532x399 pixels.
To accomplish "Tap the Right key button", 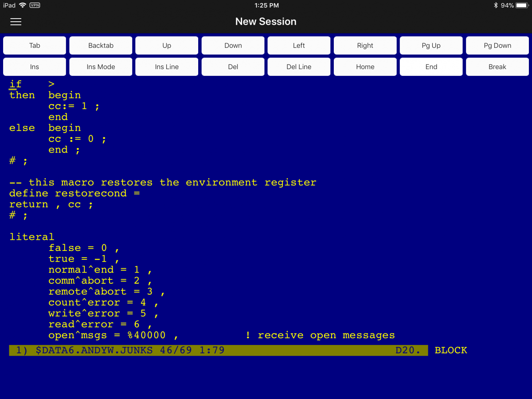I will tap(365, 45).
